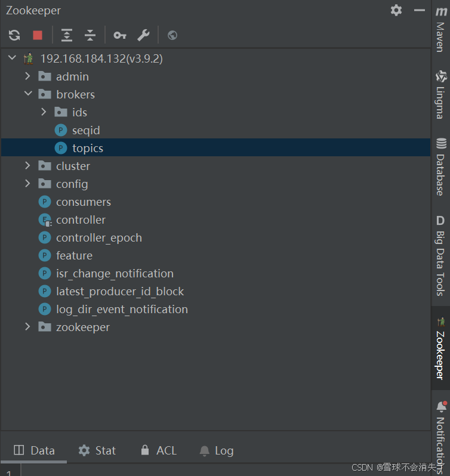Click the folder icon beside cluster

(x=45, y=166)
